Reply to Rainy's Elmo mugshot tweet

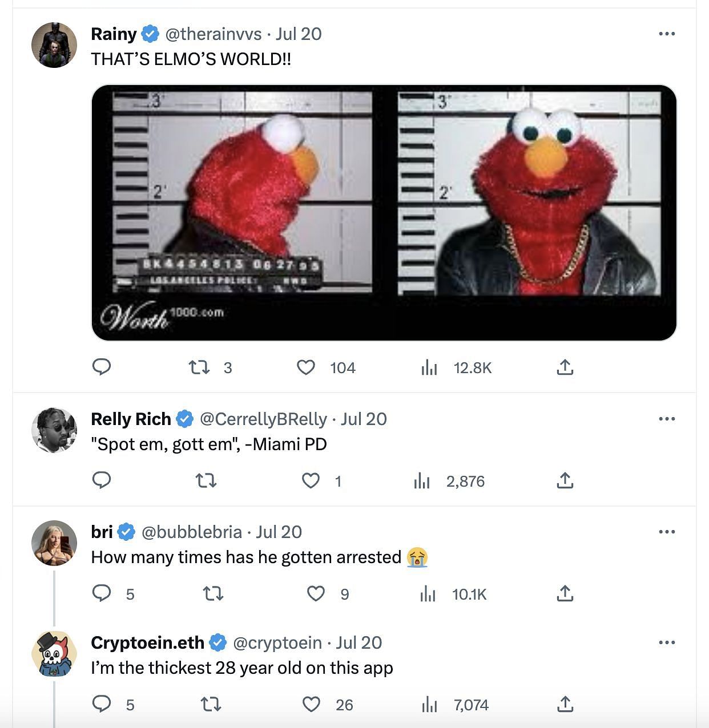tap(102, 367)
